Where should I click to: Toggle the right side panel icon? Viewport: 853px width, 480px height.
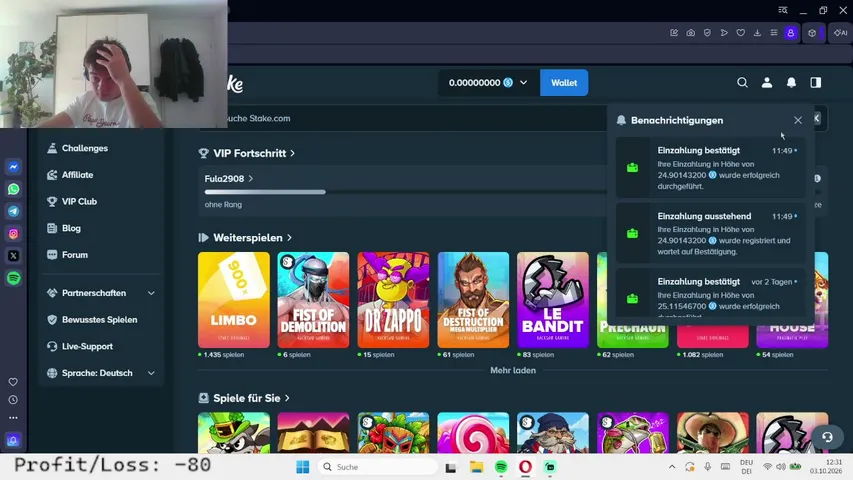pyautogui.click(x=815, y=83)
